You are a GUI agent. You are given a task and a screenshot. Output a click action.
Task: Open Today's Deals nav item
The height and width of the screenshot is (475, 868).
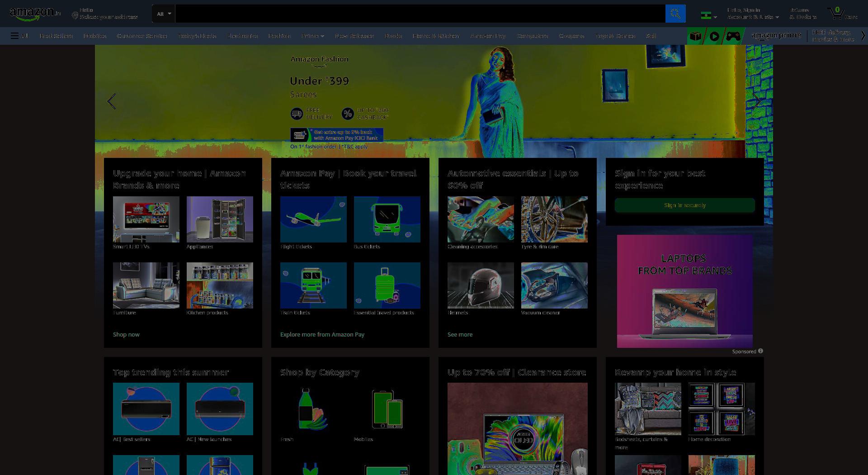click(x=197, y=36)
